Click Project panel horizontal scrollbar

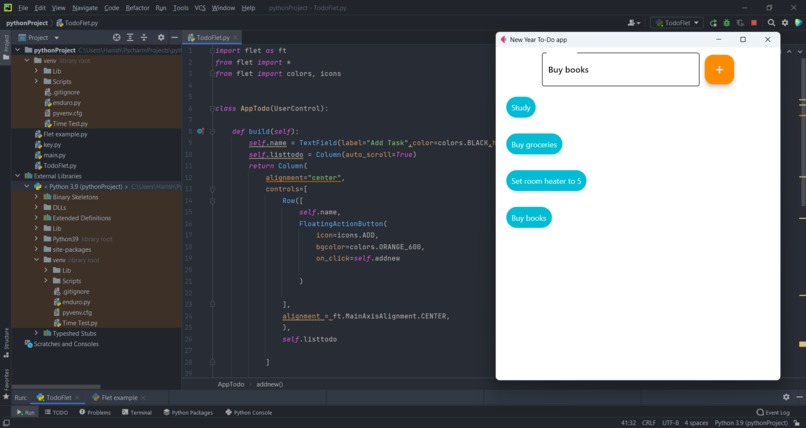coord(56,387)
